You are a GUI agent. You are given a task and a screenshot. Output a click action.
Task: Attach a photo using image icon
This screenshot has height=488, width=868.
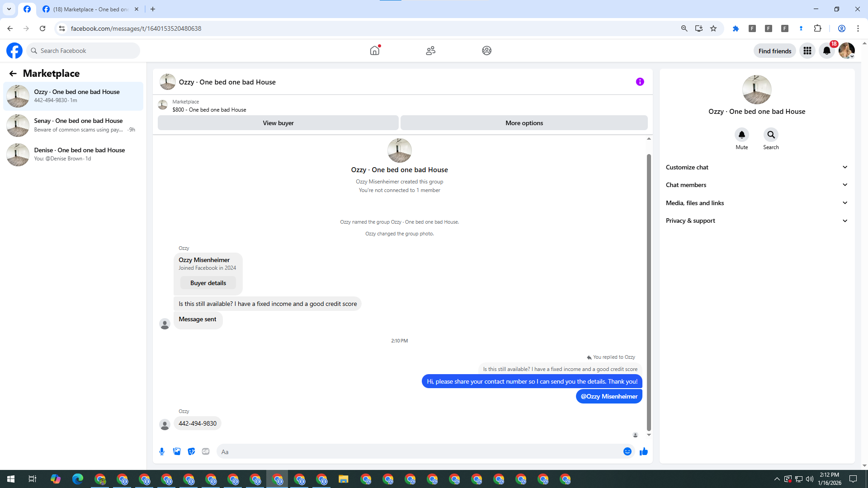177,451
